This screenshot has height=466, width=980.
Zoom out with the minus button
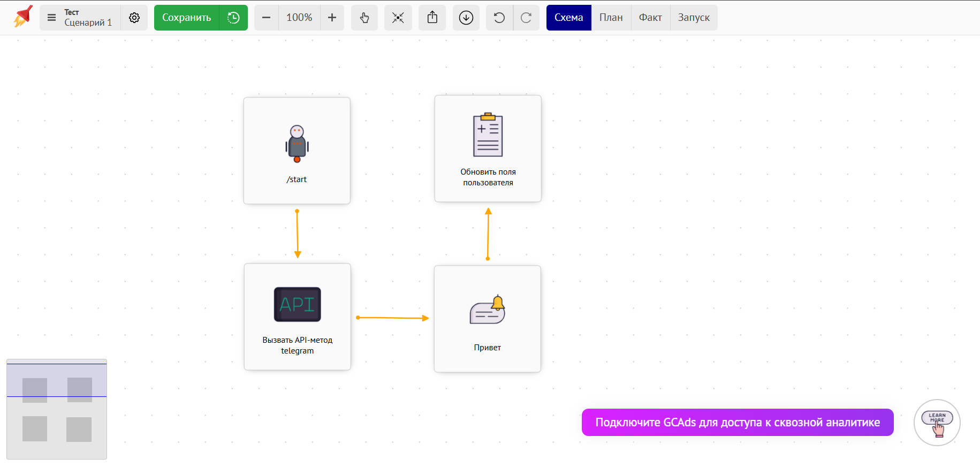266,18
